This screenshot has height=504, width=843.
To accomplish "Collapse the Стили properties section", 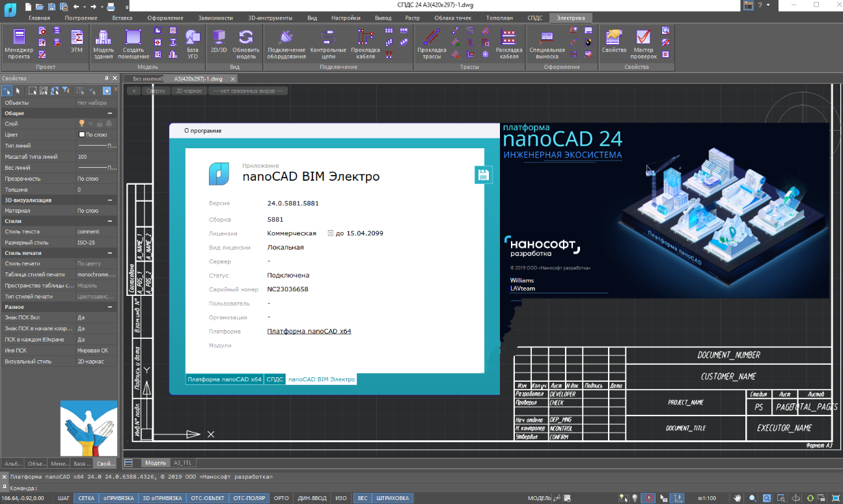I will pyautogui.click(x=110, y=221).
